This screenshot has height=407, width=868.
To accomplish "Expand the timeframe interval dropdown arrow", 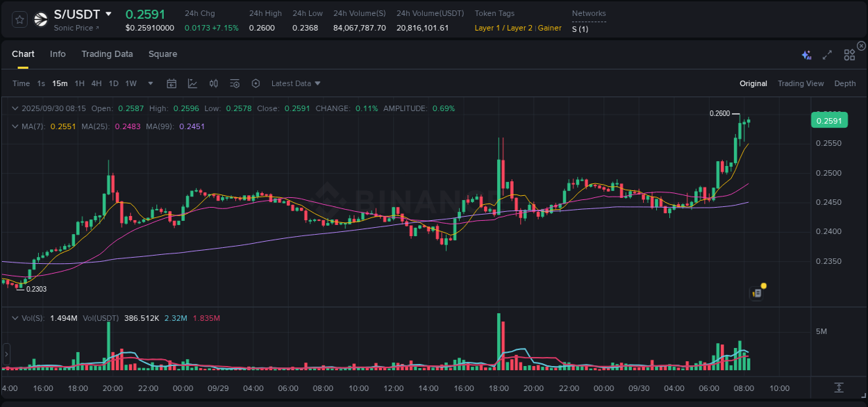I will [x=150, y=83].
